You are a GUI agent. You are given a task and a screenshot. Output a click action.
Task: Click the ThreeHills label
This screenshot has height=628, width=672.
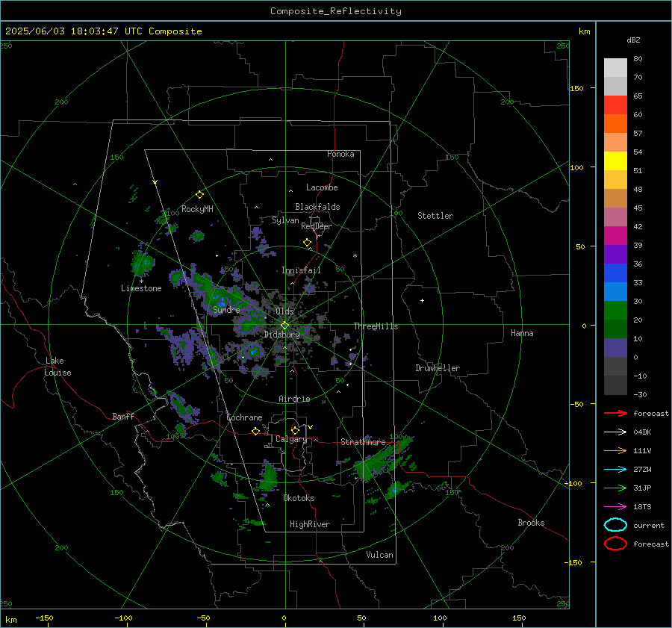point(376,326)
